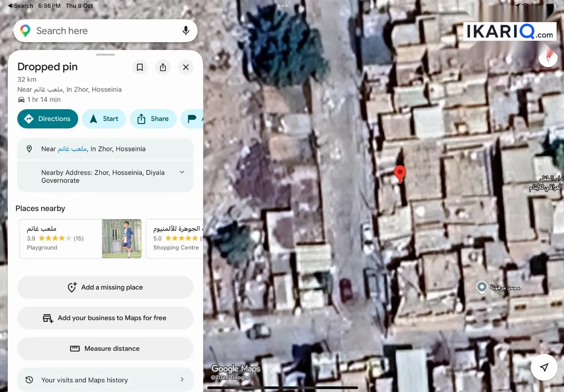Expand the Nearby Address chevron
The height and width of the screenshot is (392, 564).
(x=182, y=172)
